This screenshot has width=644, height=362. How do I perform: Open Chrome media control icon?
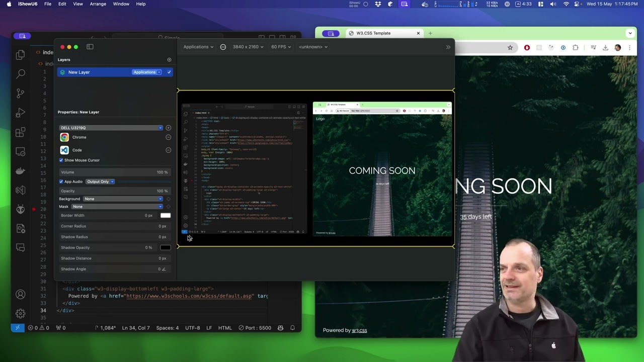click(593, 48)
